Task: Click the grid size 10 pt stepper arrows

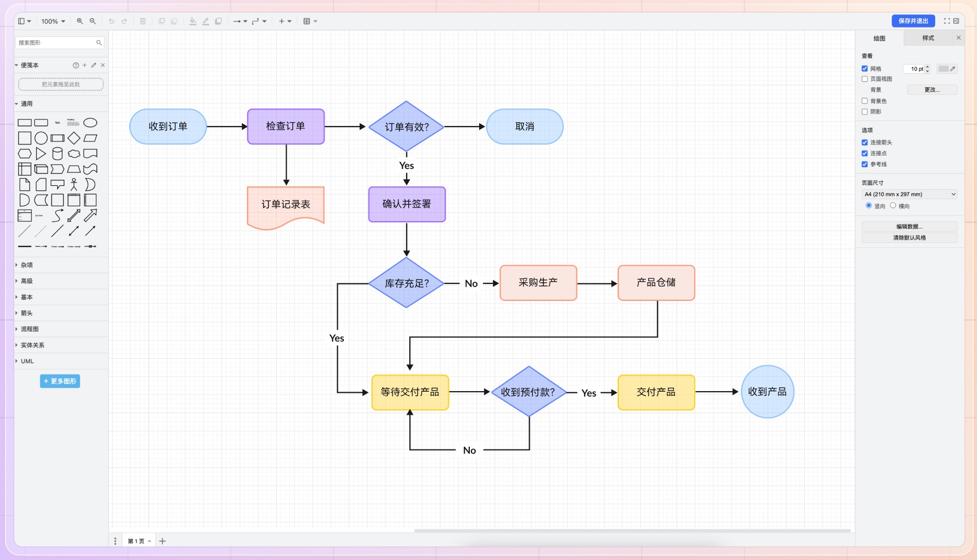Action: [927, 69]
